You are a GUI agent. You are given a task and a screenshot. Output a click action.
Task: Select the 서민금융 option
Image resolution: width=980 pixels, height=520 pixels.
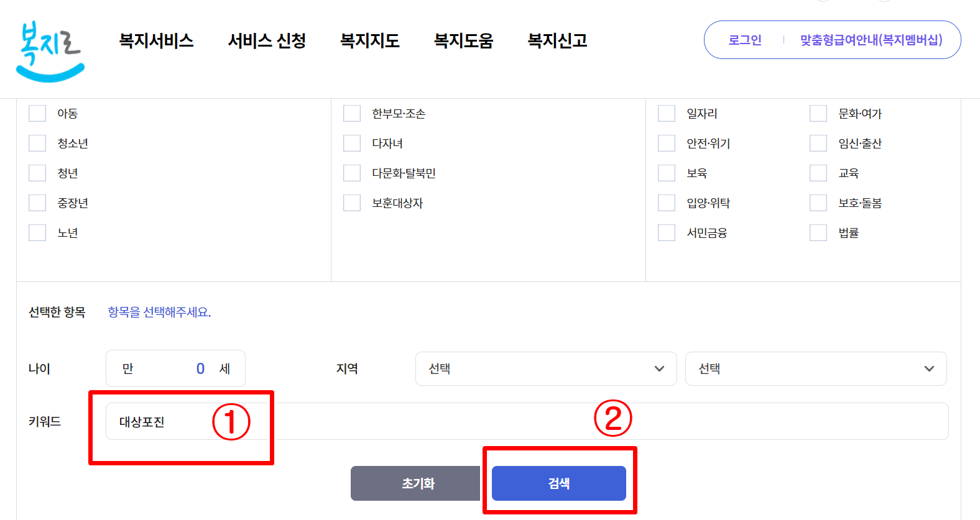pos(666,232)
